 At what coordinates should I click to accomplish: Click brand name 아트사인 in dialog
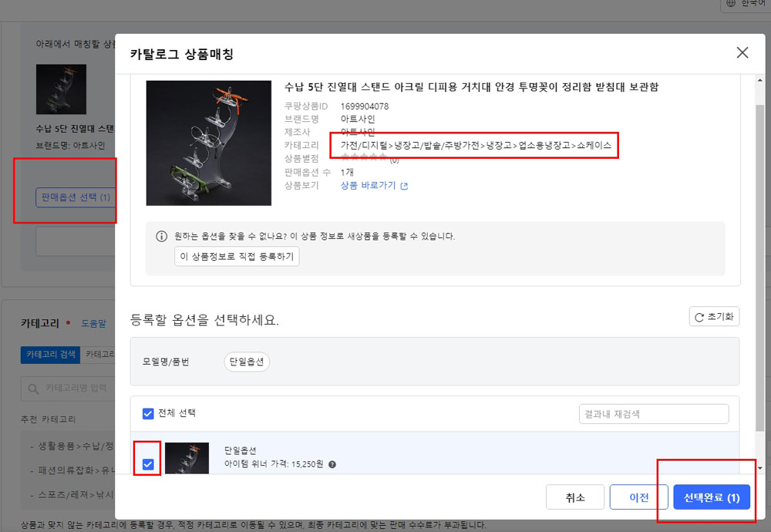[358, 119]
